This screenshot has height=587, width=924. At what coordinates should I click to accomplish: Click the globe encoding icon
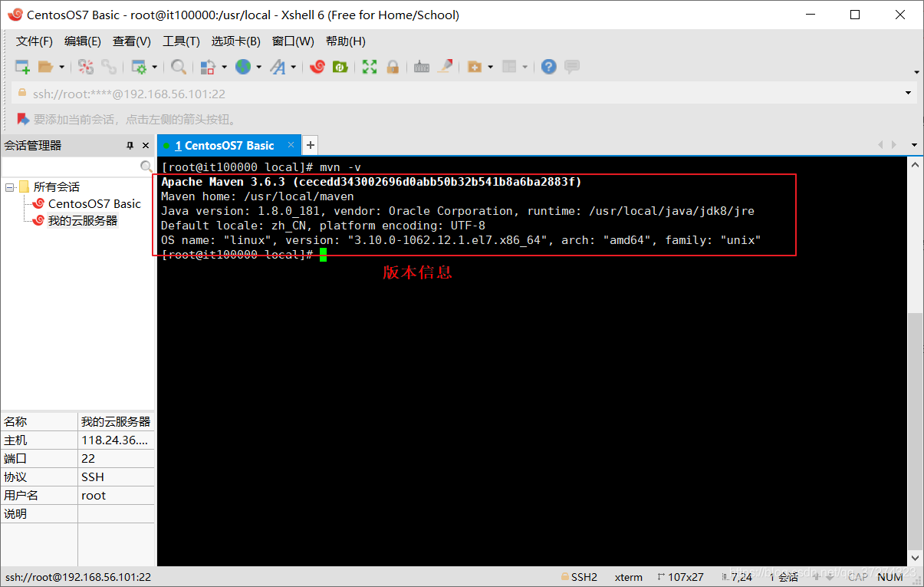243,68
